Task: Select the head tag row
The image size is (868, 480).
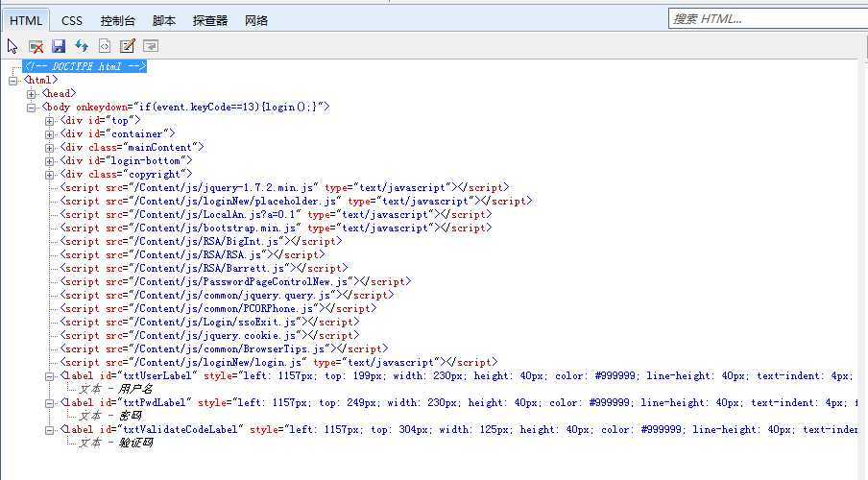Action: click(x=59, y=93)
